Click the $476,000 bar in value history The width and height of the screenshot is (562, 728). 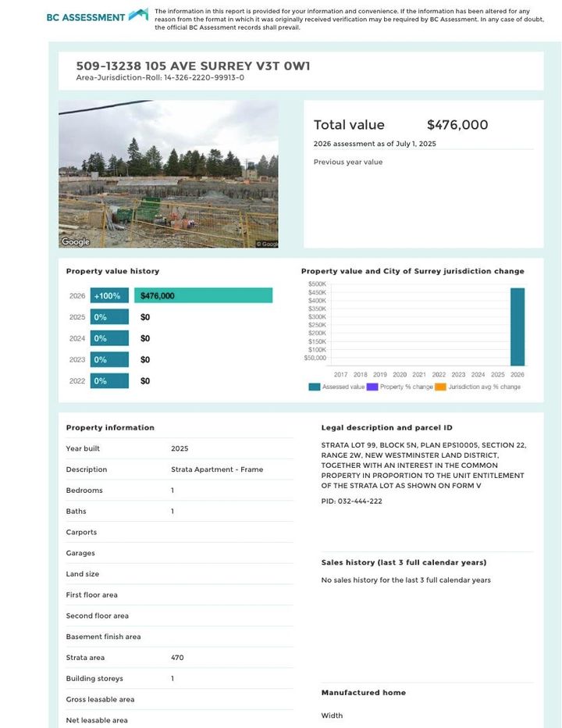203,296
